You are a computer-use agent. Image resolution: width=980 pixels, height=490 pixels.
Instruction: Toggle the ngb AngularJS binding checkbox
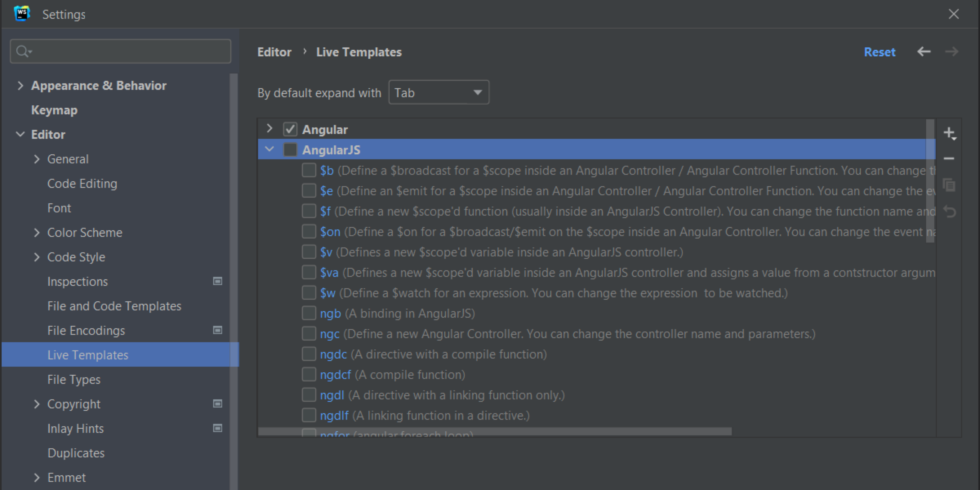click(x=309, y=313)
